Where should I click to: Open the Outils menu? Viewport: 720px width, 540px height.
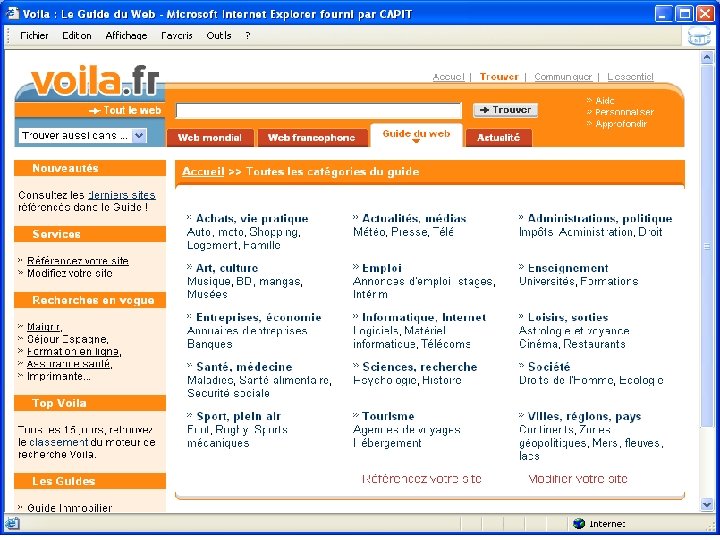point(219,36)
